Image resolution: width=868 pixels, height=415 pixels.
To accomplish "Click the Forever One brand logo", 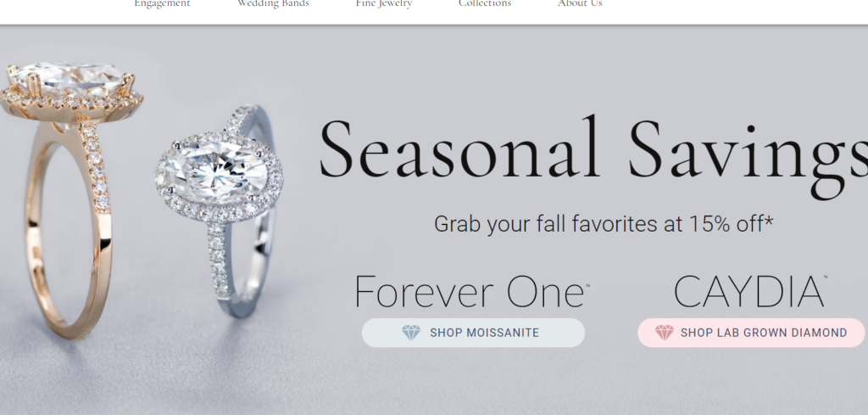I will pos(472,291).
